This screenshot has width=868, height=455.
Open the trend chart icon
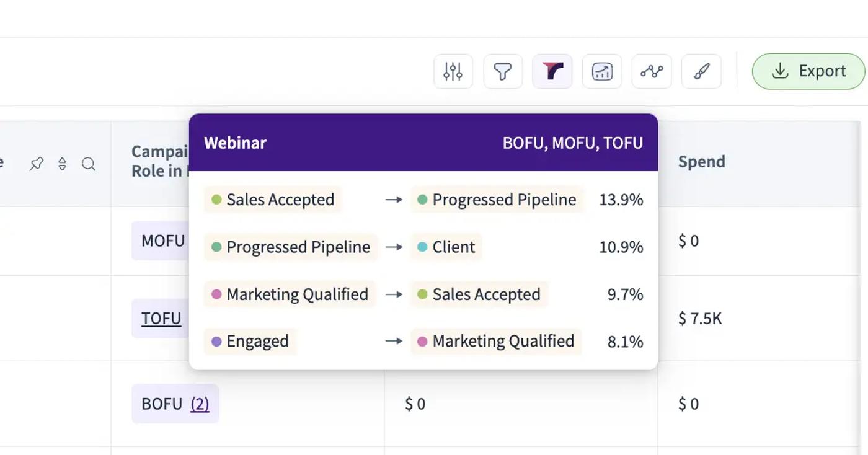pos(602,71)
